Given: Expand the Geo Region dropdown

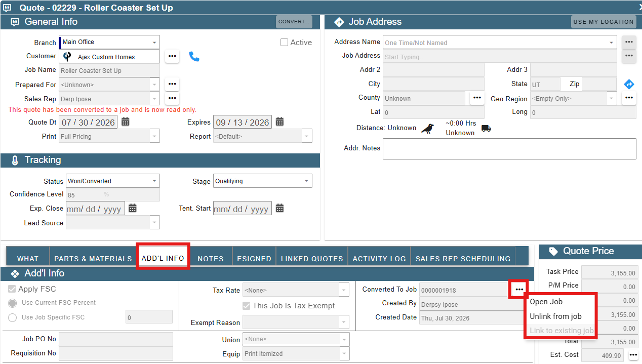Looking at the screenshot, I should coord(612,98).
